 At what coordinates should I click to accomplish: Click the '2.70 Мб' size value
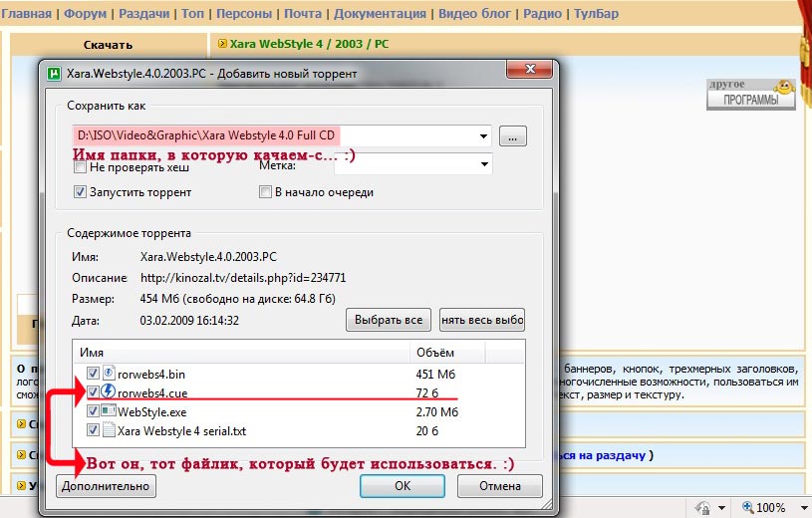pos(437,412)
